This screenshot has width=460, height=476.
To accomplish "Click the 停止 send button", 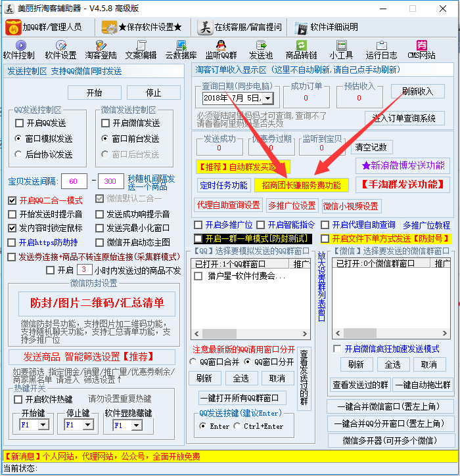I will click(x=153, y=93).
